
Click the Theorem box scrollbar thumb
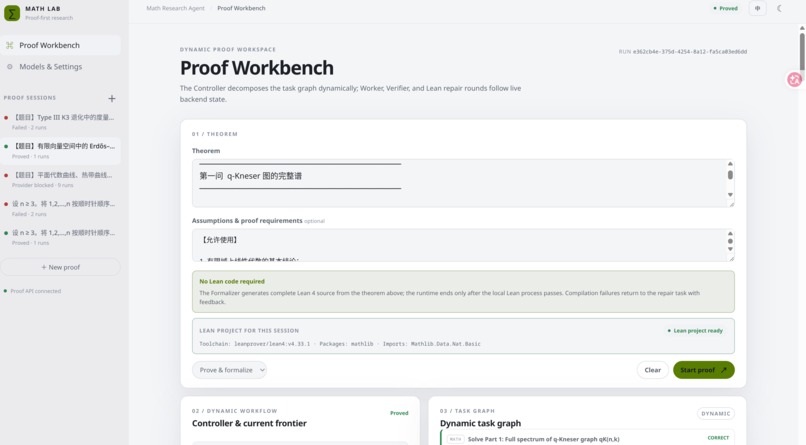pos(730,175)
